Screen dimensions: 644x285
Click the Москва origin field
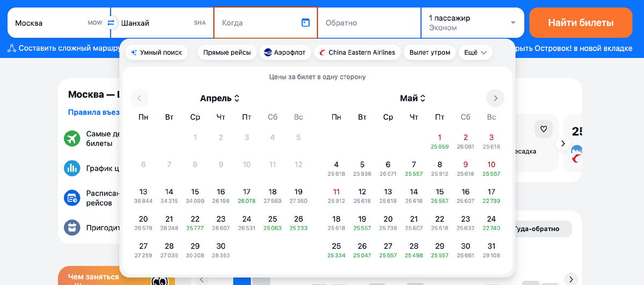58,23
